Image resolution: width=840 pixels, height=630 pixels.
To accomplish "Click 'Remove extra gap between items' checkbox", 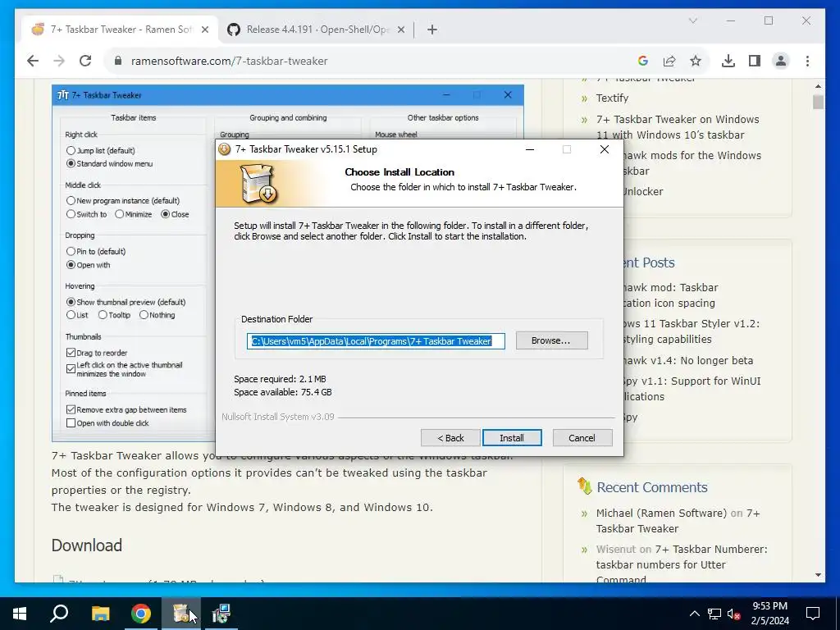I will pos(71,409).
